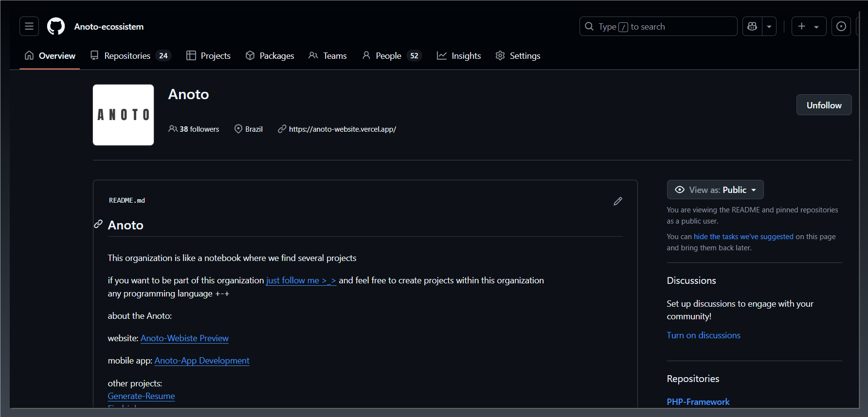Open the Insights tab
Image resolution: width=868 pixels, height=417 pixels.
coord(459,56)
